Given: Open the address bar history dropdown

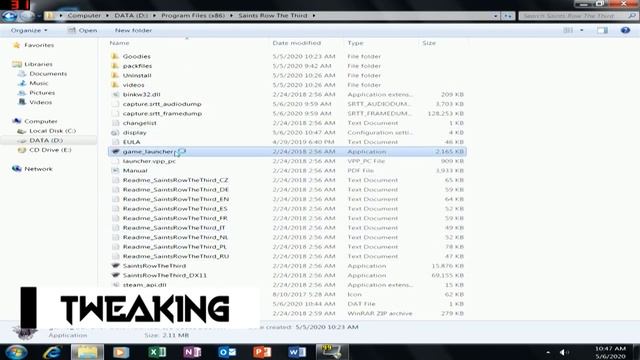Looking at the screenshot, I should [496, 16].
